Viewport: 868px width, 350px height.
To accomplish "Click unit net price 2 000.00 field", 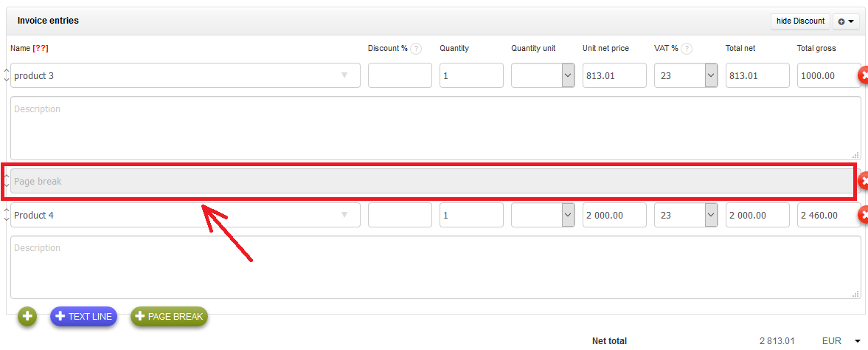I will (614, 215).
